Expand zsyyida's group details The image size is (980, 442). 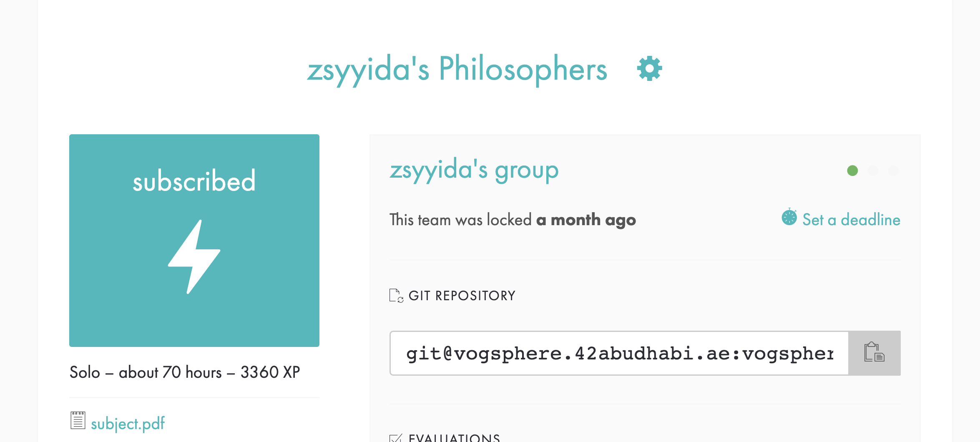point(474,169)
